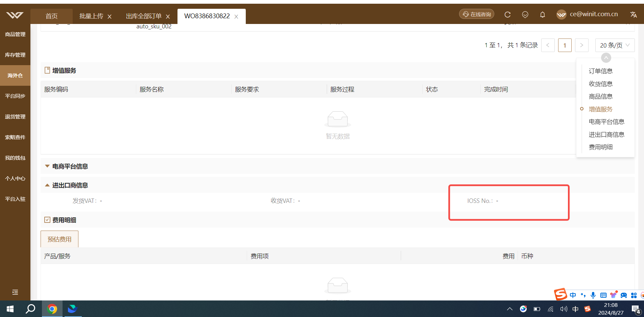Viewport: 644px width, 317px height.
Task: Collapse the sidebar with bottom menu icon
Action: (15, 292)
